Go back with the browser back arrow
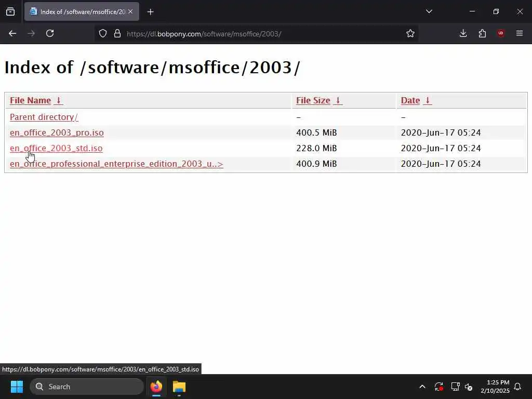Viewport: 532px width, 399px height. click(12, 33)
